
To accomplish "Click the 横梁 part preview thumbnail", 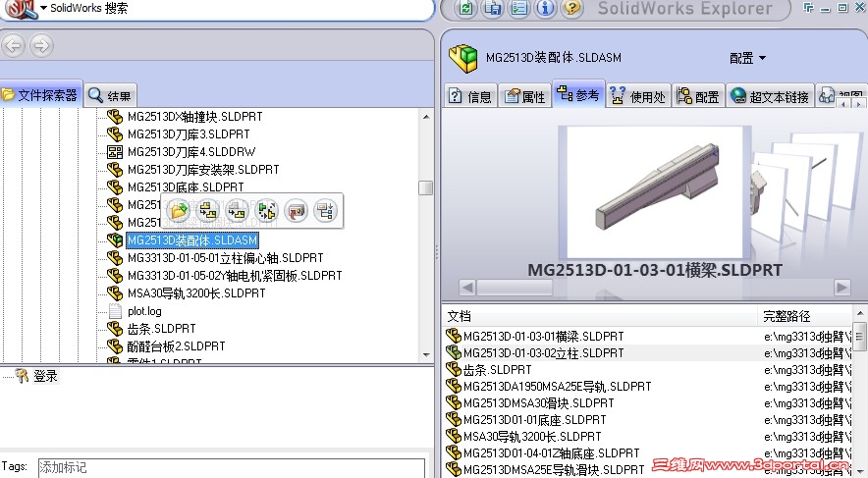I will 654,192.
